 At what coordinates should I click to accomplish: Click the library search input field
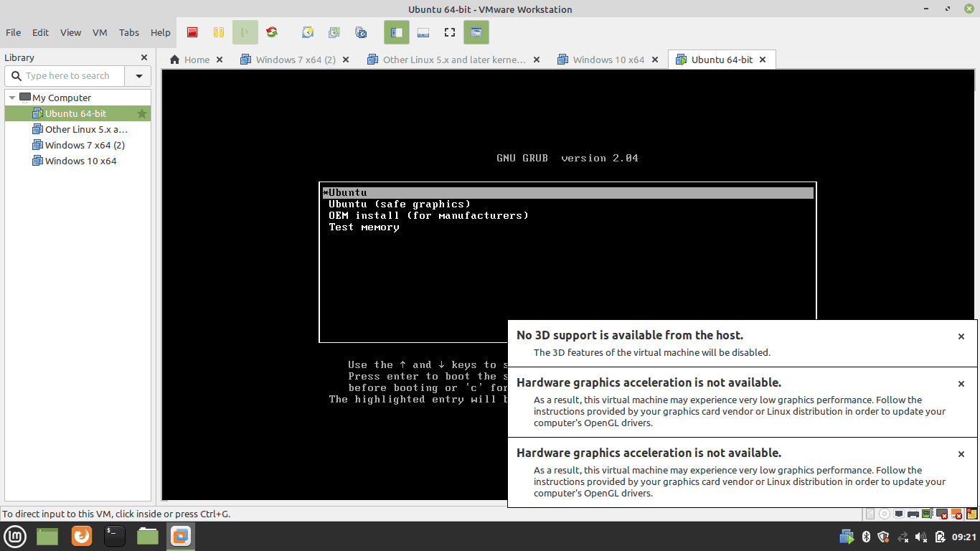(x=65, y=75)
